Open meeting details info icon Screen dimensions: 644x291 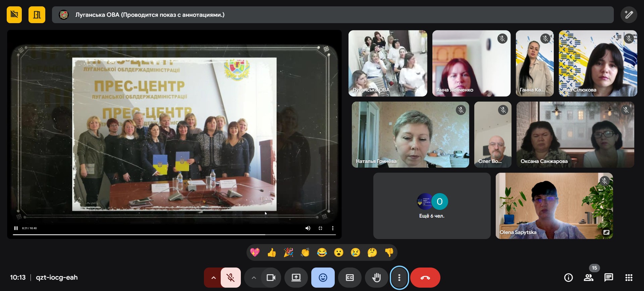tap(569, 278)
